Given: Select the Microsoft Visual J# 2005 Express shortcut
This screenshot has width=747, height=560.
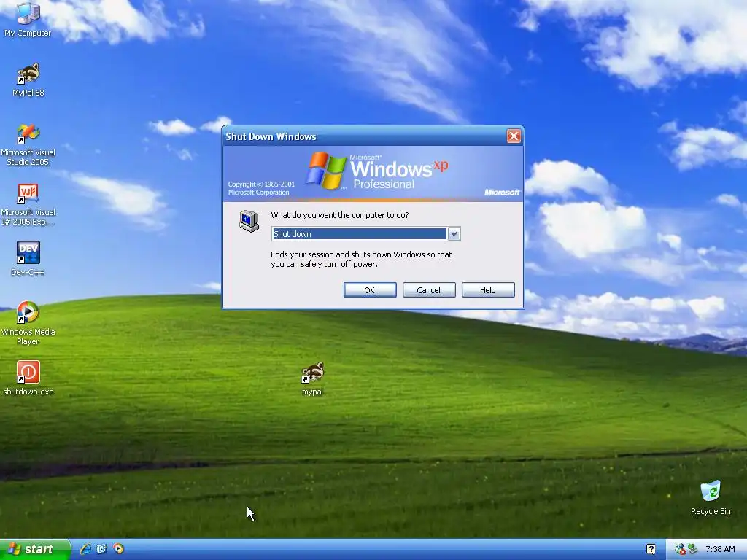Looking at the screenshot, I should click(28, 204).
